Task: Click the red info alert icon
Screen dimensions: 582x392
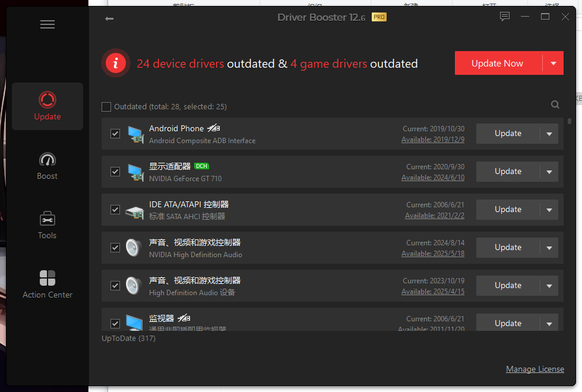Action: [116, 63]
